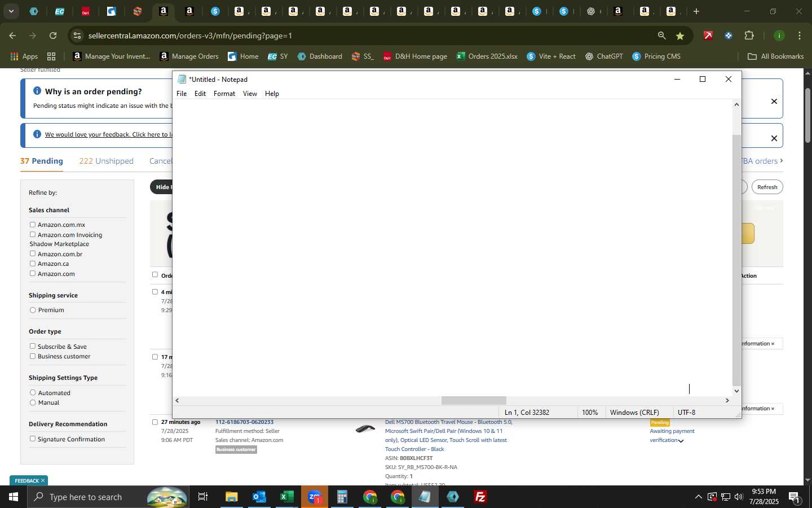This screenshot has width=812, height=508.
Task: Open zoom magnifier icon in address bar
Action: point(661,36)
